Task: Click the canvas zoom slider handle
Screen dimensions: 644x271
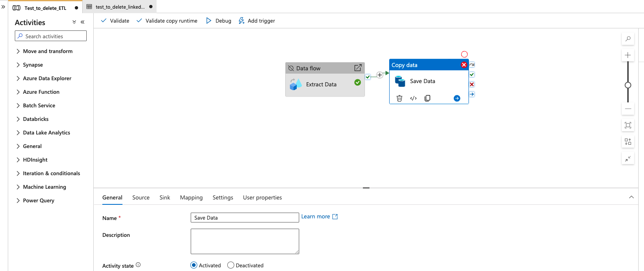Action: [628, 85]
